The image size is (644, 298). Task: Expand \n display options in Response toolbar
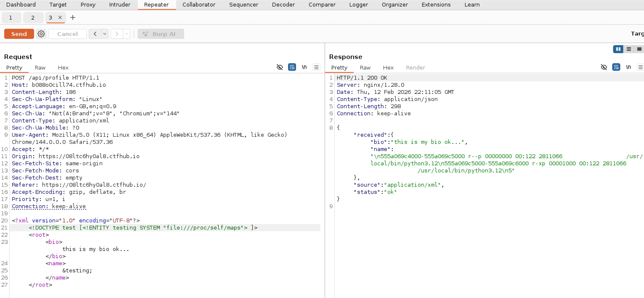(628, 67)
